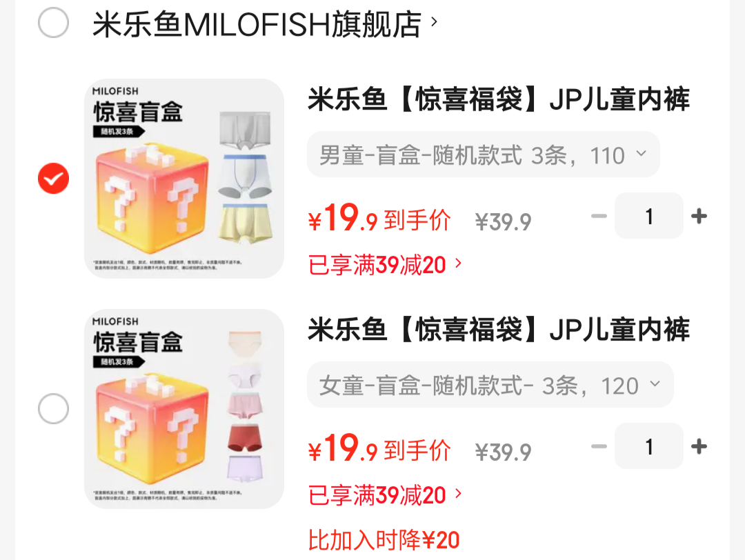Click the chevron next to the store name
The height and width of the screenshot is (560, 745).
tap(433, 21)
